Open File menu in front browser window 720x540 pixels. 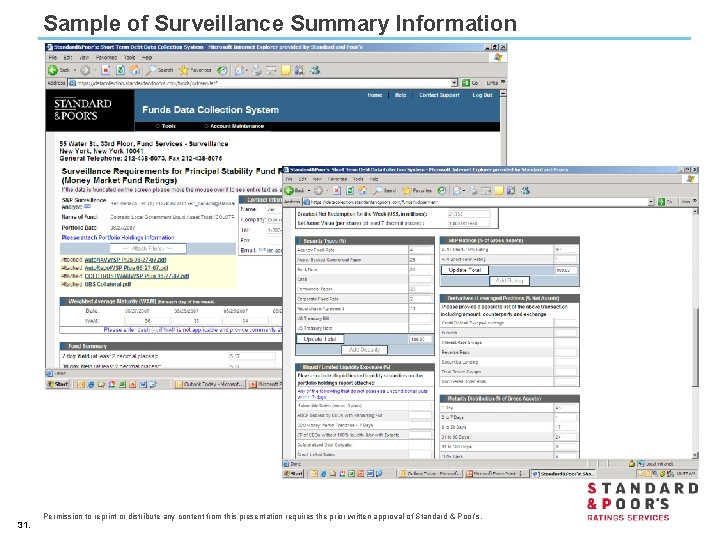(289, 179)
